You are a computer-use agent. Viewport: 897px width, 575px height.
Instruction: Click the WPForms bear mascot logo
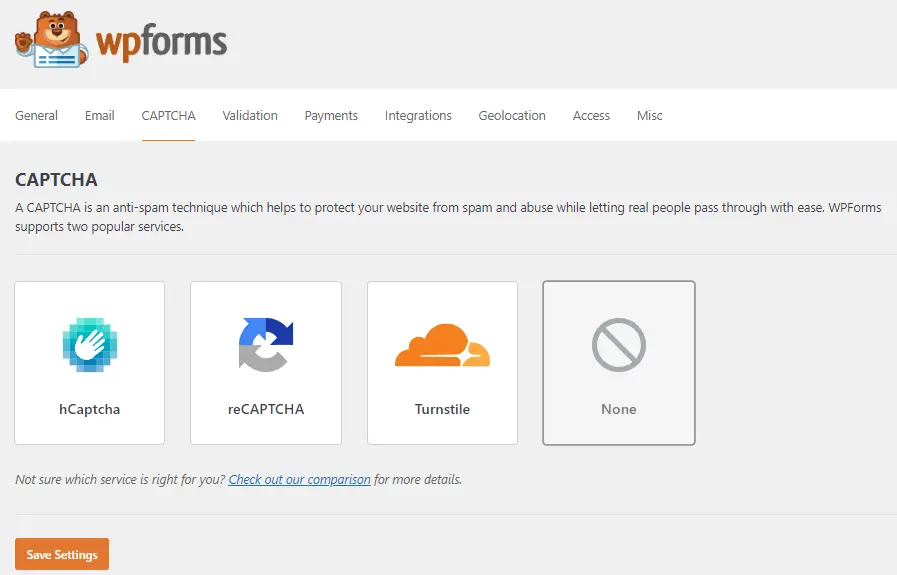click(x=51, y=39)
